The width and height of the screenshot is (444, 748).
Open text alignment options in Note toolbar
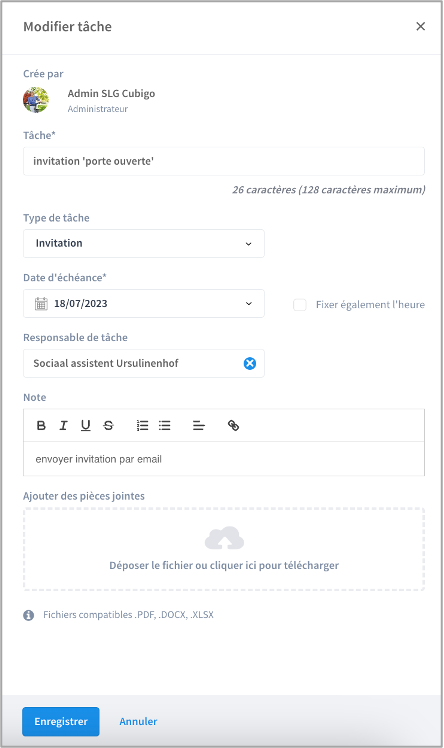pos(199,426)
